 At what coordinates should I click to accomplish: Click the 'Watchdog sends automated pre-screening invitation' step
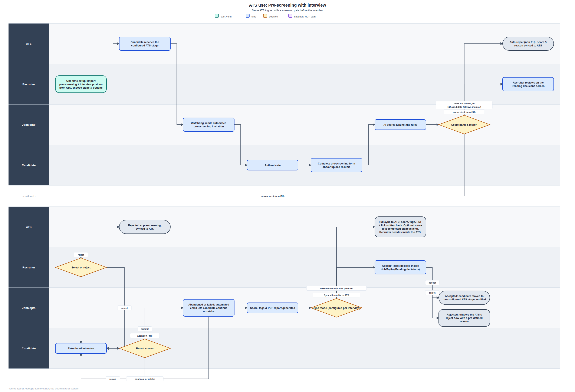click(x=208, y=125)
